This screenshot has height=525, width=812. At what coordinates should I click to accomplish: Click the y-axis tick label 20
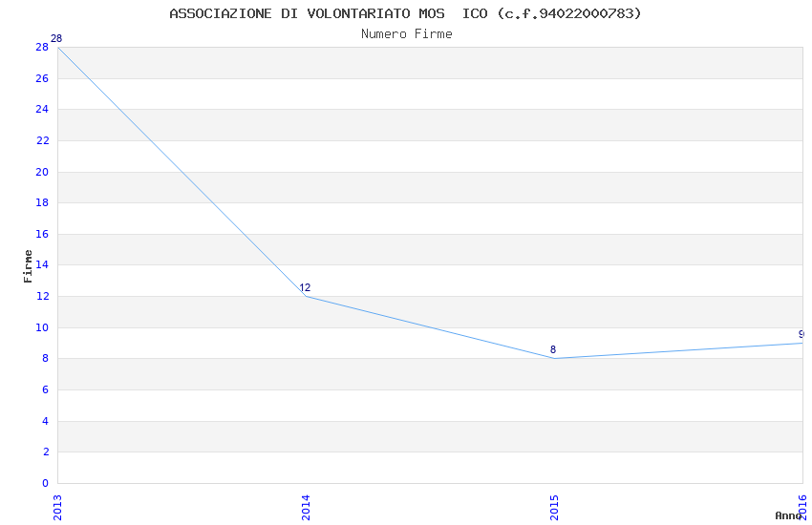point(42,172)
